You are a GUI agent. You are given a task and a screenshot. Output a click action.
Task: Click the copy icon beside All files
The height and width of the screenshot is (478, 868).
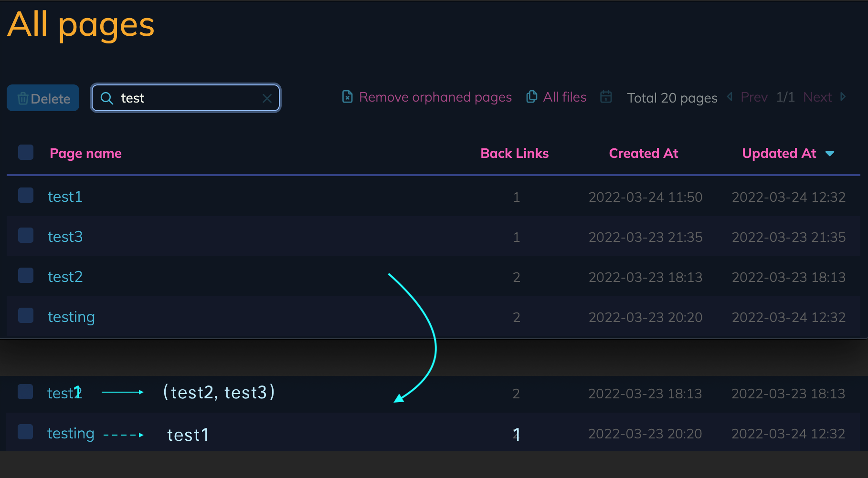[531, 96]
